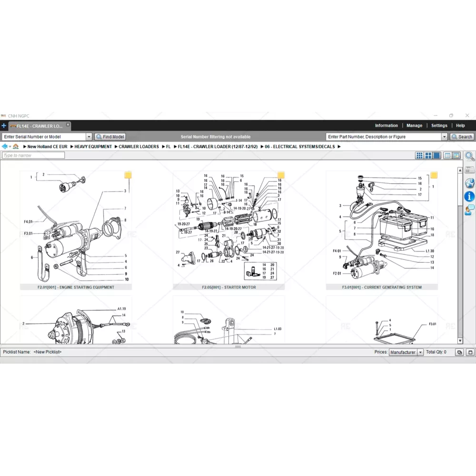This screenshot has height=476, width=476.
Task: Click the Find Model button
Action: (110, 137)
